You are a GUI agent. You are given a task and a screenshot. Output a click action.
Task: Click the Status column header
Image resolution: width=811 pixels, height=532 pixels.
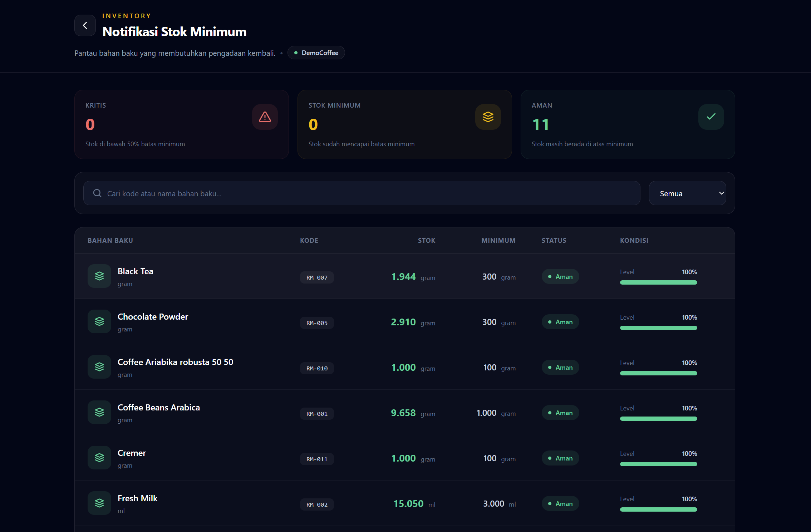(554, 241)
